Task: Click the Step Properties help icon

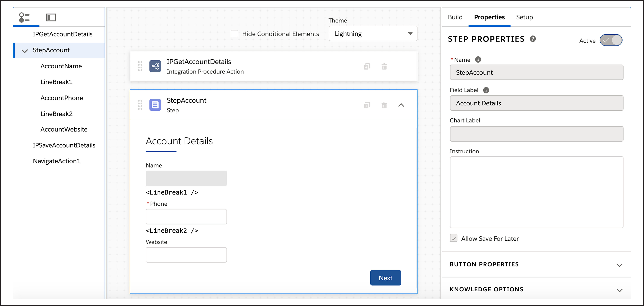Action: tap(533, 39)
